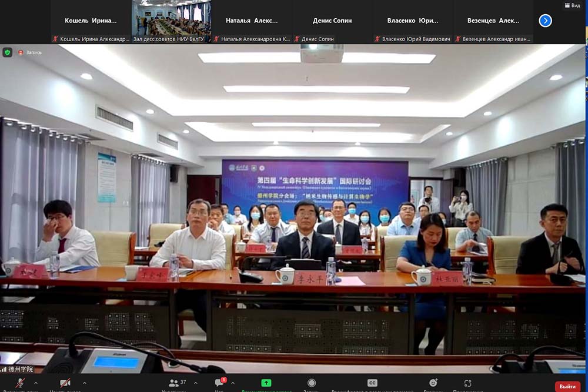This screenshot has width=588, height=392.
Task: Expand the caret beside participants icon
Action: [x=195, y=383]
